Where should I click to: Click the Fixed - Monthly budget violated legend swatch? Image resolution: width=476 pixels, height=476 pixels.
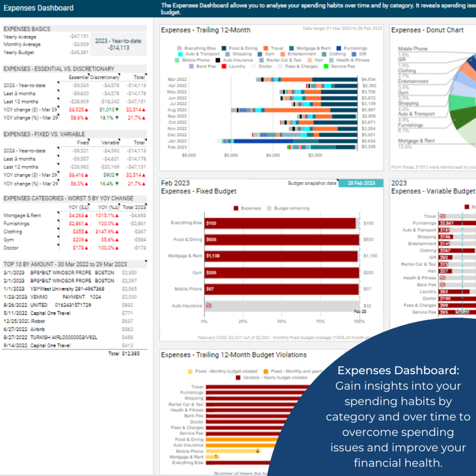[x=190, y=371]
